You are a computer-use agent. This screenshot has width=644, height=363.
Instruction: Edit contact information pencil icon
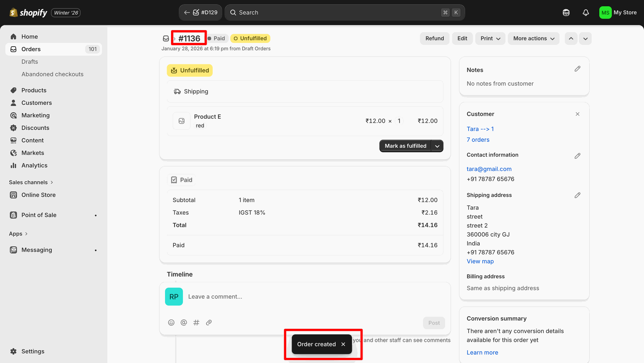[x=577, y=156]
